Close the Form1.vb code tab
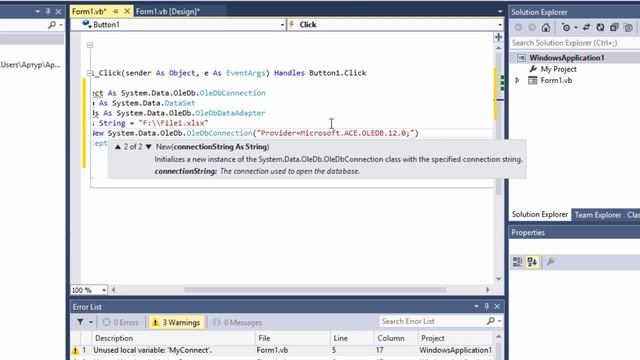This screenshot has width=640, height=360. [x=127, y=11]
